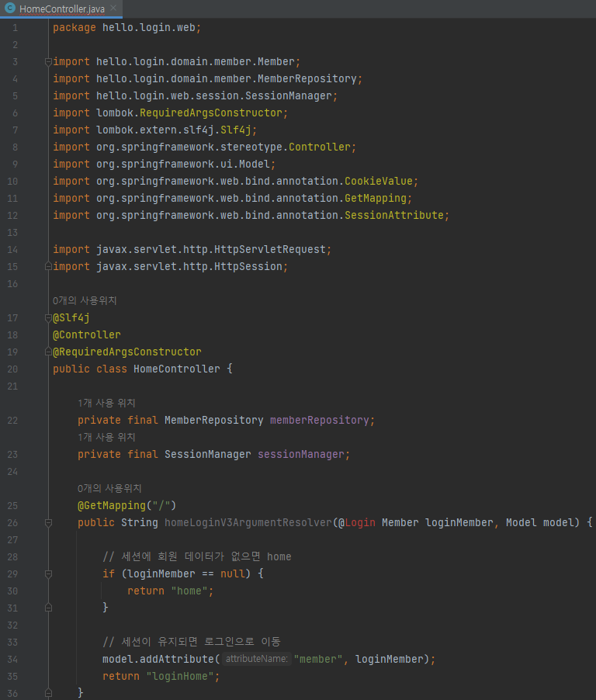
Task: Click the sessionManager field name
Action: click(301, 454)
